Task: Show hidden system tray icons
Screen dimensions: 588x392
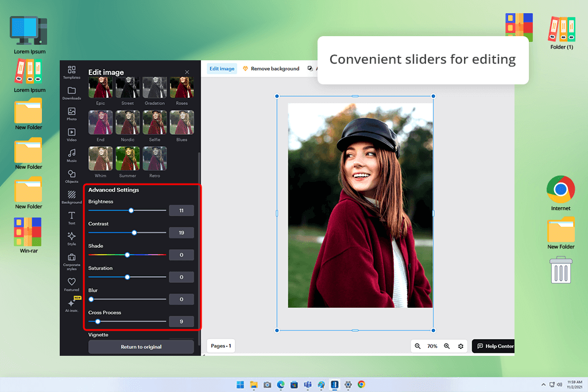Action: click(x=543, y=385)
